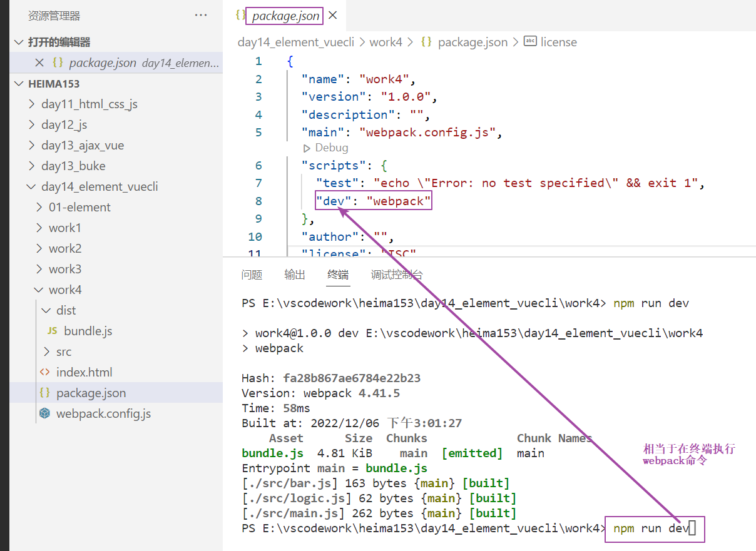The width and height of the screenshot is (756, 551).
Task: Click the braces icon in breadcrumb package.json
Action: point(426,42)
